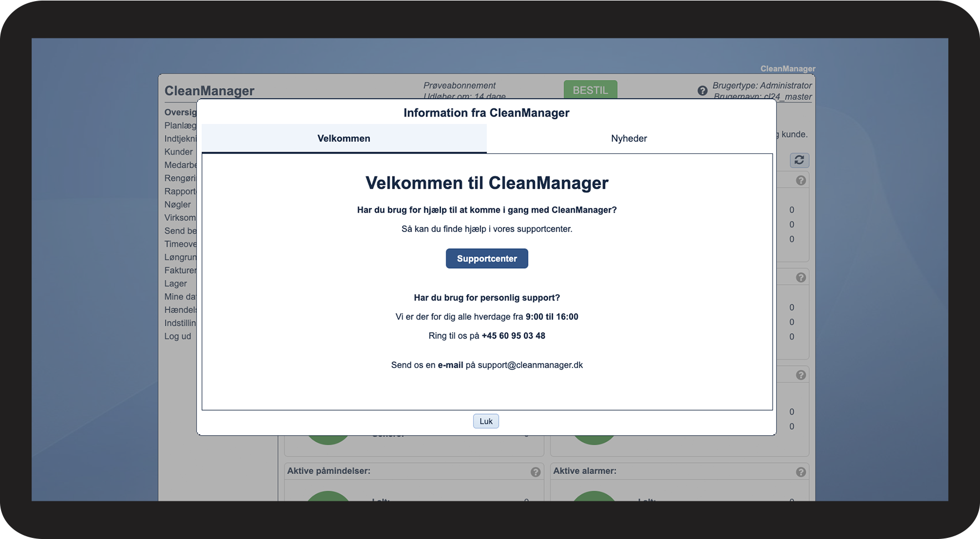980x539 pixels.
Task: Click the Information fra CleanManager dialog title
Action: (486, 113)
